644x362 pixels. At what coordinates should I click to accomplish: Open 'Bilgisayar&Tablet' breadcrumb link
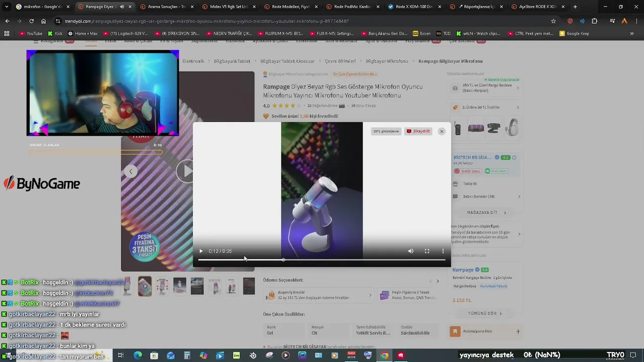(x=232, y=61)
